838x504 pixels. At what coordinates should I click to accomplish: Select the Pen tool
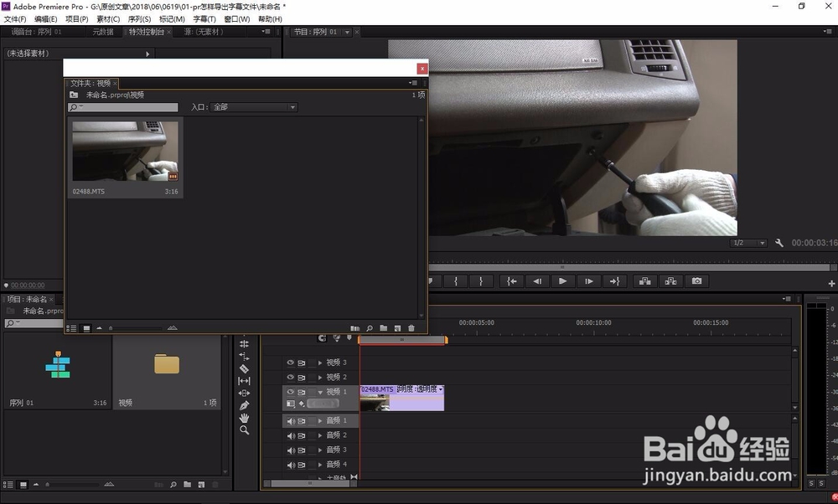point(244,405)
